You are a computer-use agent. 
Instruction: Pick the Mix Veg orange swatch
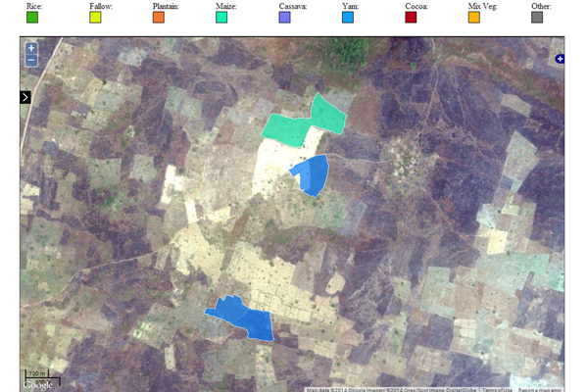coord(474,17)
